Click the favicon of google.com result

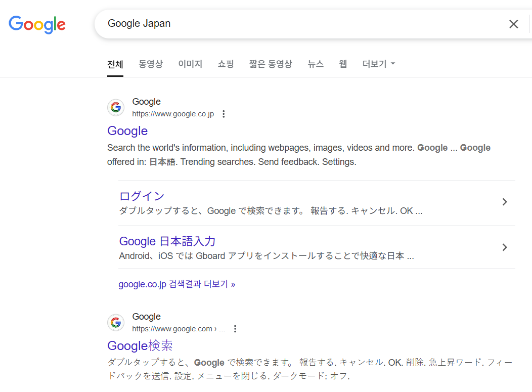tap(116, 322)
